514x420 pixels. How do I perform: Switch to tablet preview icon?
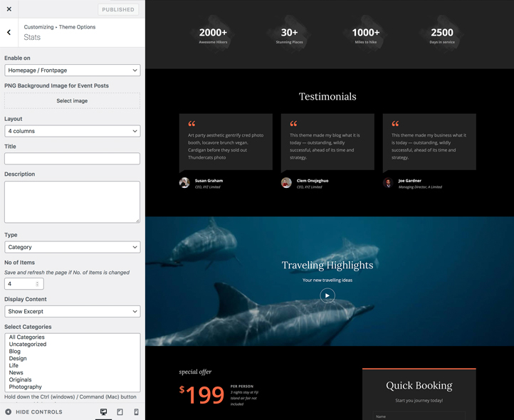[120, 411]
